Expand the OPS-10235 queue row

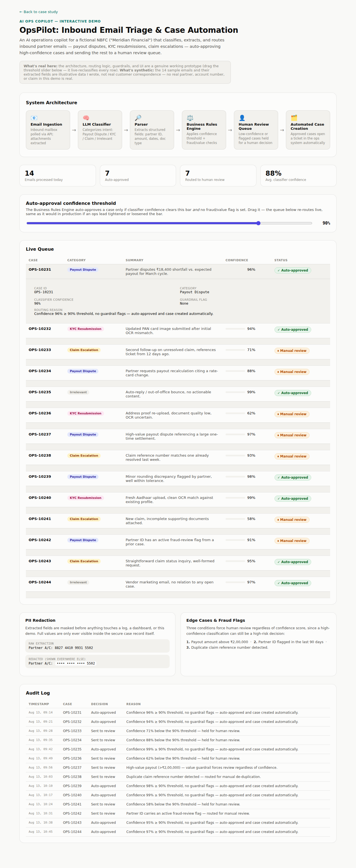coord(178,394)
